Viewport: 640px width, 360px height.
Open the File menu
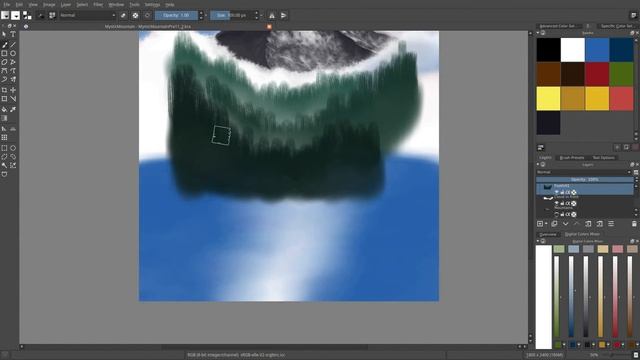click(x=7, y=4)
